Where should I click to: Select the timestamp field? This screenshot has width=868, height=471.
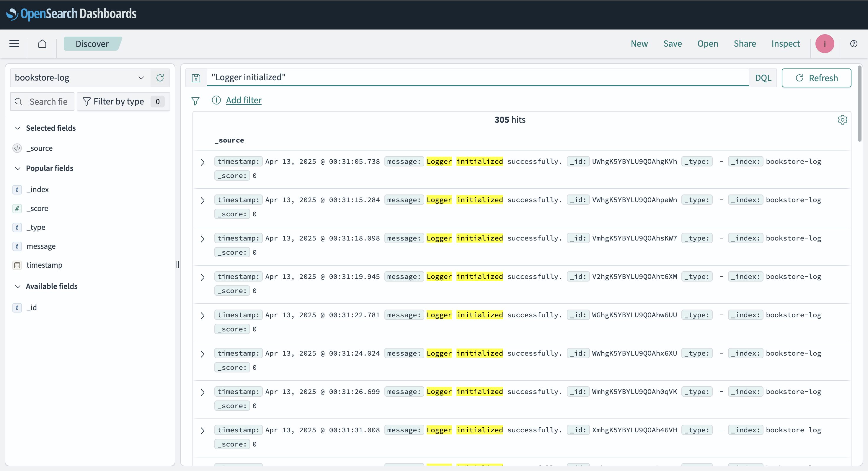(44, 265)
